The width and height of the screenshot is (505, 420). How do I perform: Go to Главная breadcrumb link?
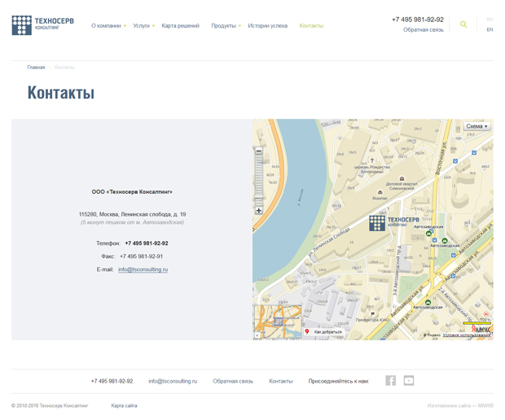(x=36, y=68)
